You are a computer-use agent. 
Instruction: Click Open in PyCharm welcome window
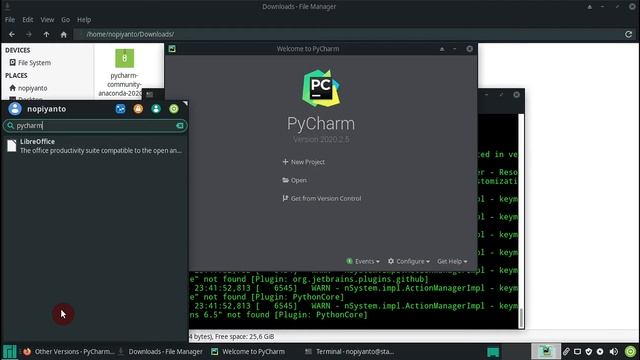click(294, 180)
